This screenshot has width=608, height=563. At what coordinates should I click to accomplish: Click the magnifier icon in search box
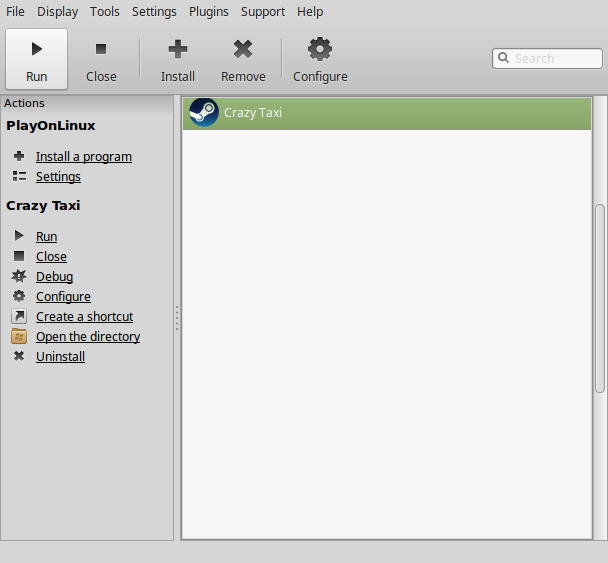(503, 57)
